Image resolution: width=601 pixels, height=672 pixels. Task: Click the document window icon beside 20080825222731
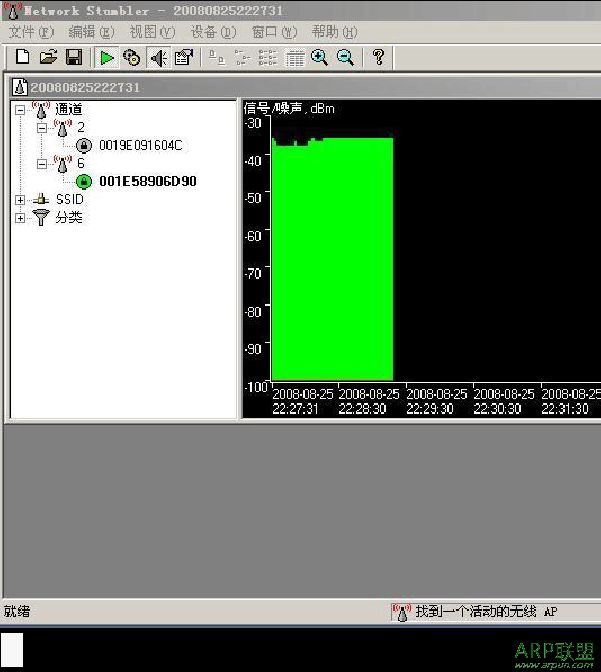[20, 87]
